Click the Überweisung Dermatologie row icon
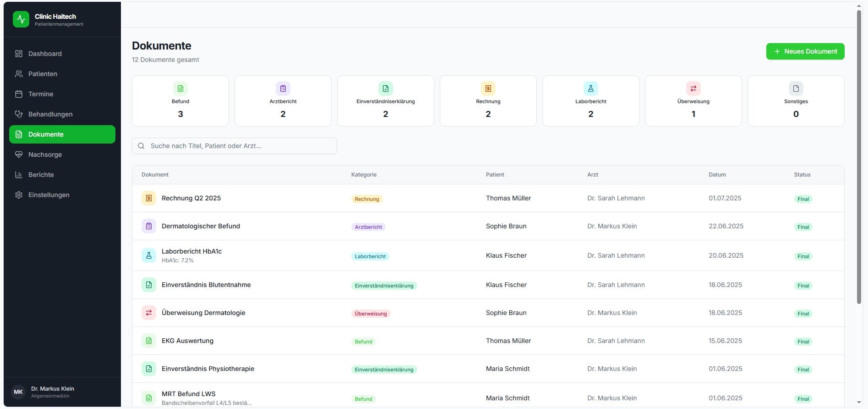Viewport: 868px width, 409px height. coord(149,313)
